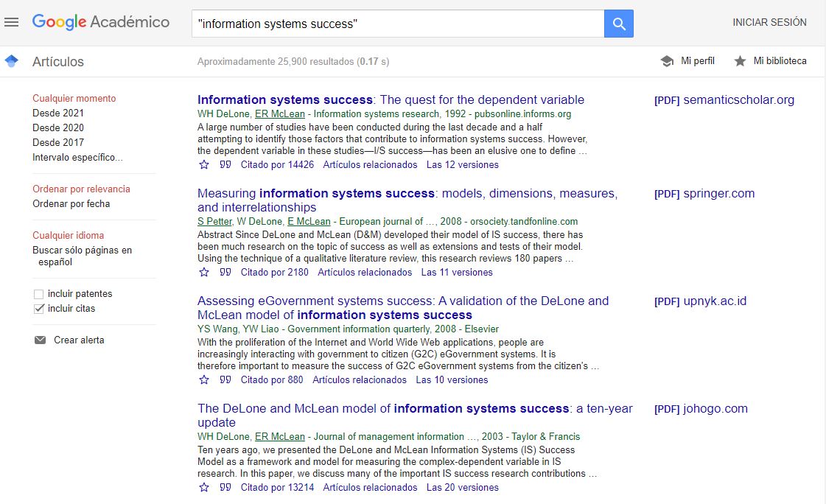The width and height of the screenshot is (826, 504).
Task: Uncheck the 'incluir citas' checkbox
Action: pos(38,309)
